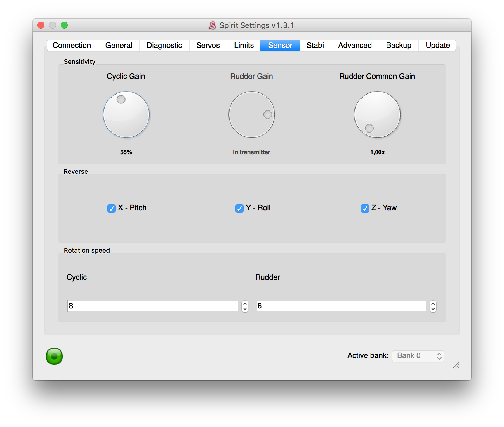Select the Servos tab

[208, 45]
